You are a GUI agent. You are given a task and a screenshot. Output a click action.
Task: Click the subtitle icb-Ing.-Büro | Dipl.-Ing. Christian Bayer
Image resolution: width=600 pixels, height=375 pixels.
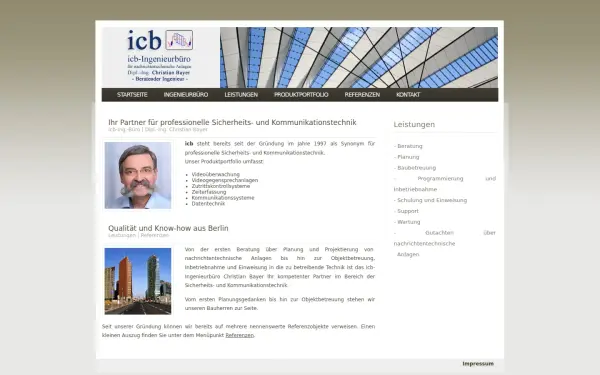(x=158, y=130)
